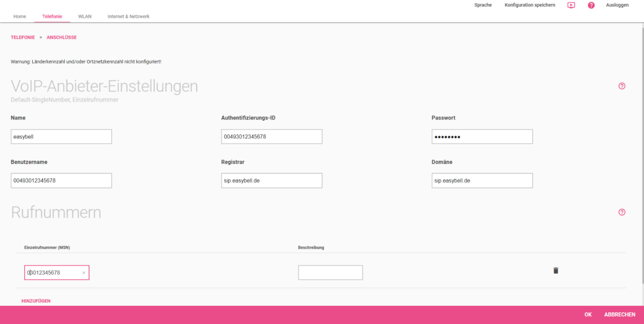This screenshot has width=644, height=324.
Task: Clear the MSN field with the x icon
Action: click(x=84, y=272)
